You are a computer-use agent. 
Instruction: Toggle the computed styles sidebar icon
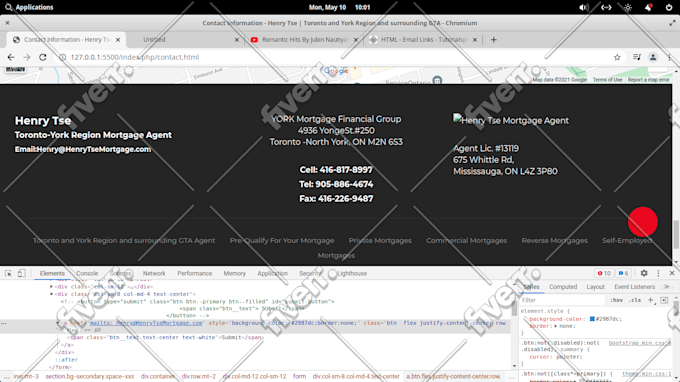click(x=664, y=300)
